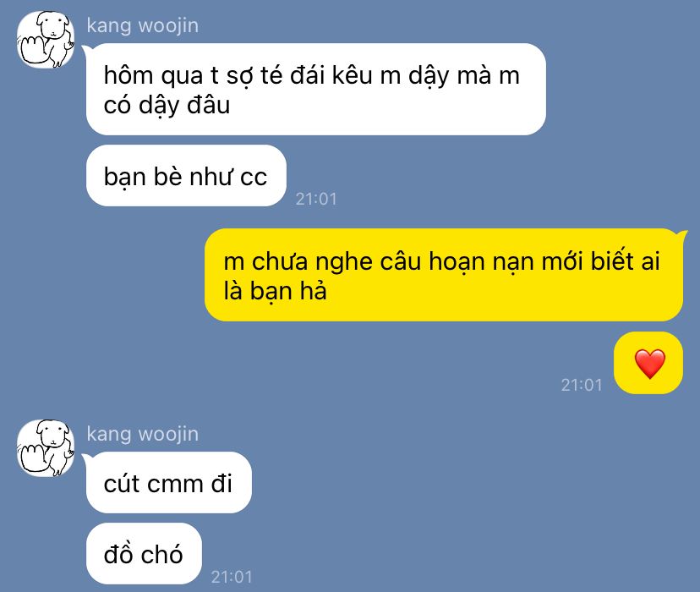
Task: Click the first kang woojin sender name
Action: pyautogui.click(x=142, y=25)
